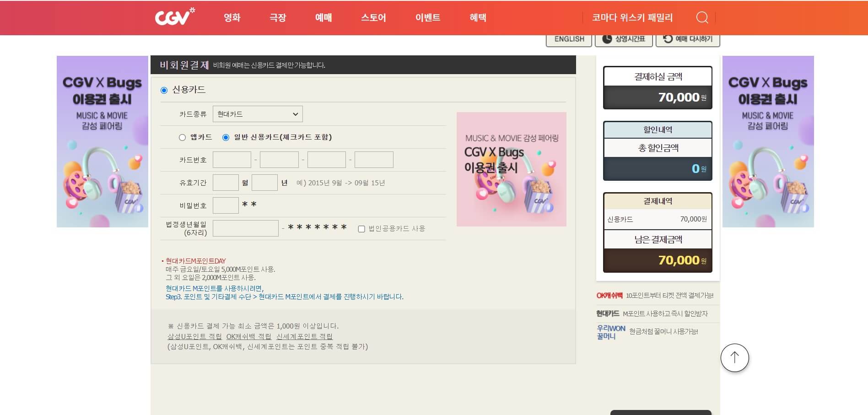Open the left CGV X Bugs banner

pyautogui.click(x=102, y=141)
